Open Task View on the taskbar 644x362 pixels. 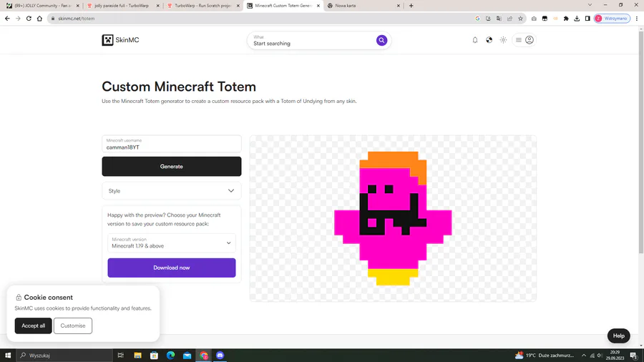tap(121, 356)
